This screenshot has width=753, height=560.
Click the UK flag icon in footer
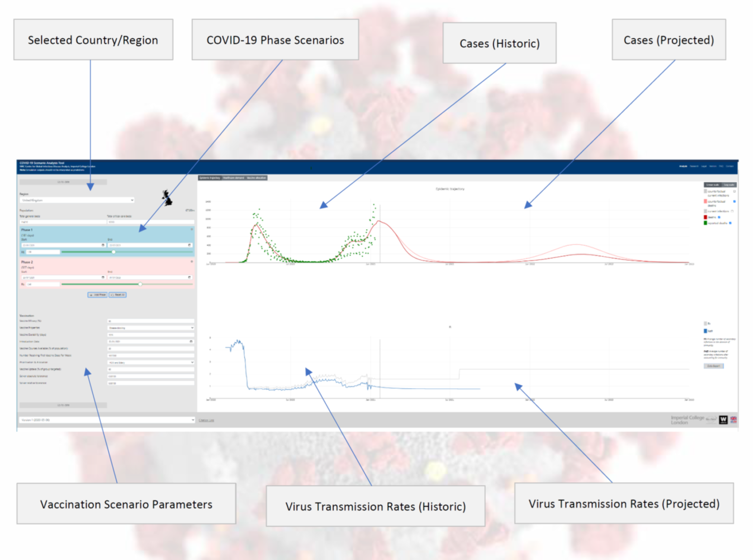[x=733, y=419]
